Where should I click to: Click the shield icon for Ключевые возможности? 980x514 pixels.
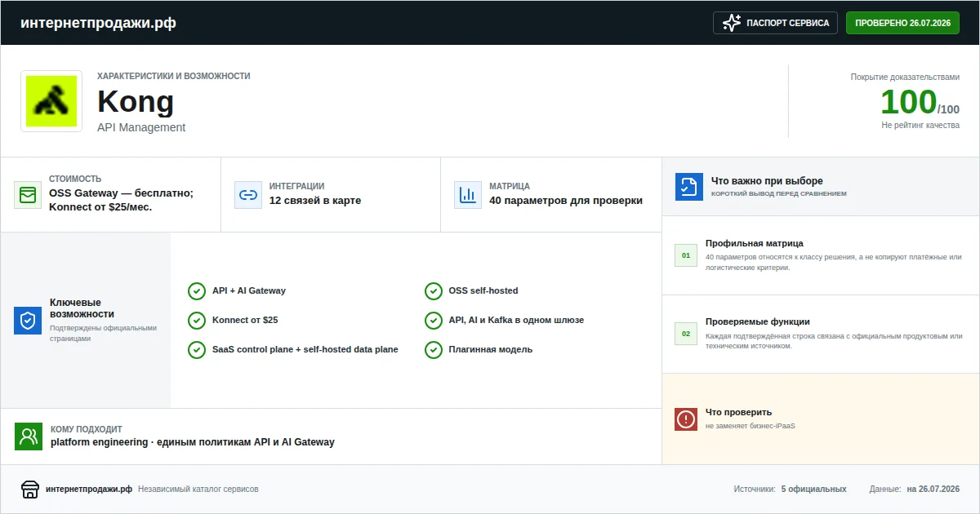tap(28, 321)
